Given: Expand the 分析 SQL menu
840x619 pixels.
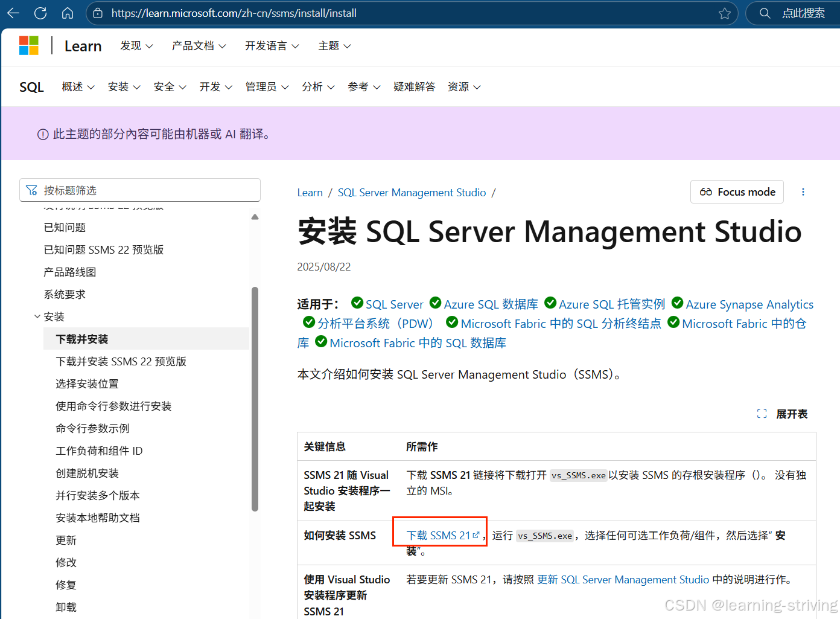Looking at the screenshot, I should tap(319, 87).
